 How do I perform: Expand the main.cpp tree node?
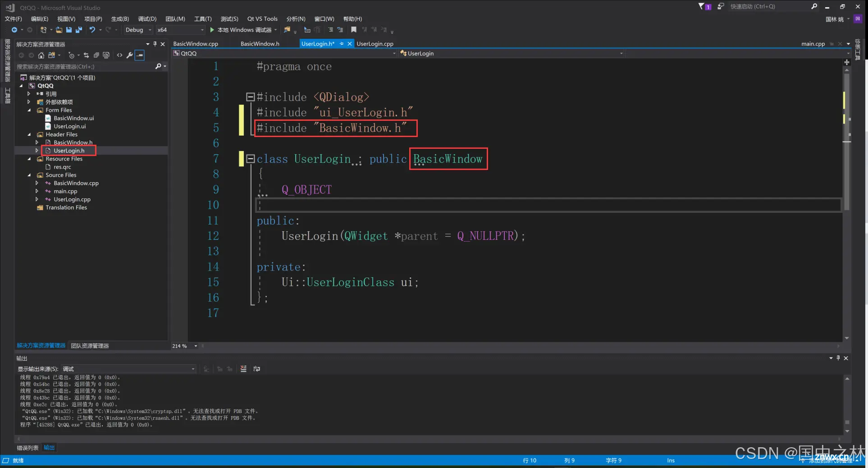pyautogui.click(x=37, y=191)
